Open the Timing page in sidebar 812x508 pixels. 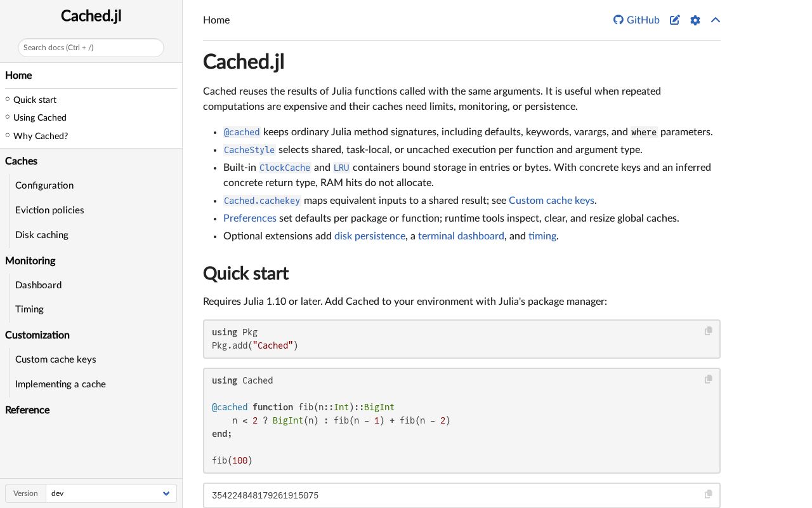pyautogui.click(x=30, y=309)
